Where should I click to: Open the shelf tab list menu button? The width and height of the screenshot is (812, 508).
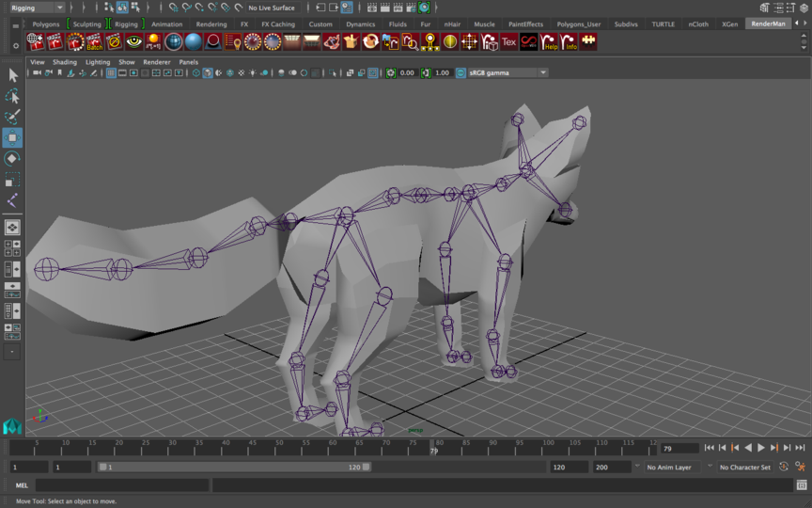16,24
